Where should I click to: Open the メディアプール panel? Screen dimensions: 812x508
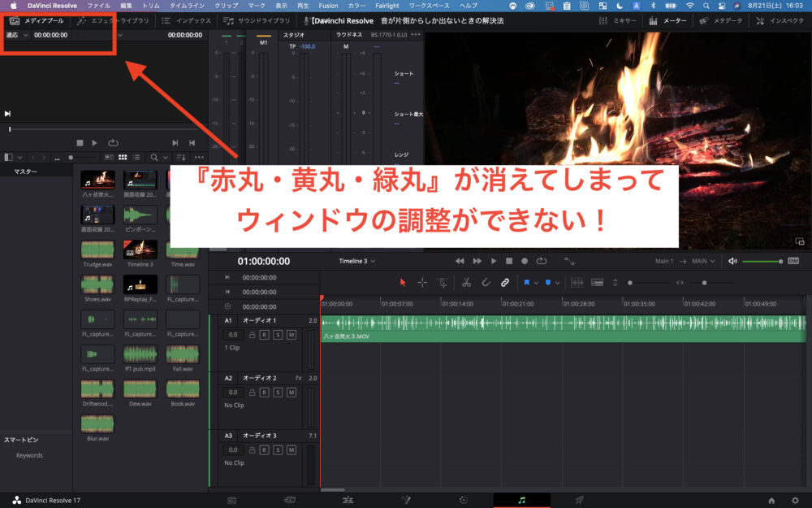tap(37, 21)
